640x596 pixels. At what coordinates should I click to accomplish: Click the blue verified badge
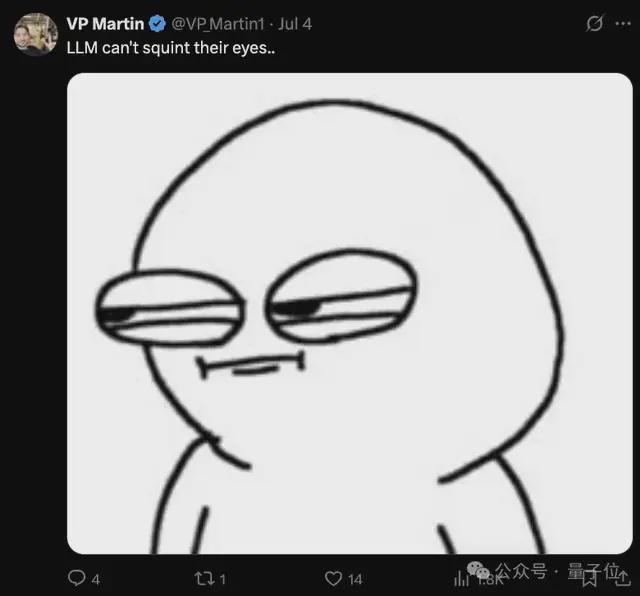pyautogui.click(x=157, y=24)
